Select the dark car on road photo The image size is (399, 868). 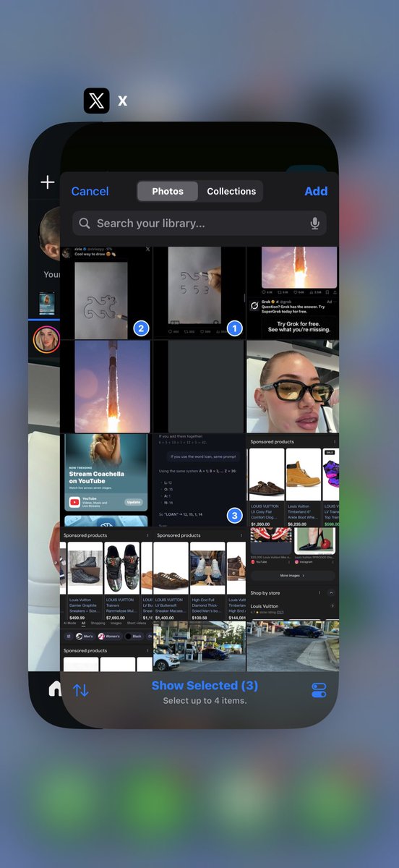tap(293, 646)
